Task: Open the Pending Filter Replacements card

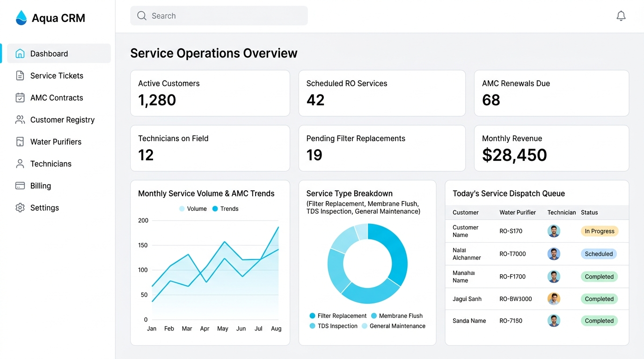Action: 382,148
